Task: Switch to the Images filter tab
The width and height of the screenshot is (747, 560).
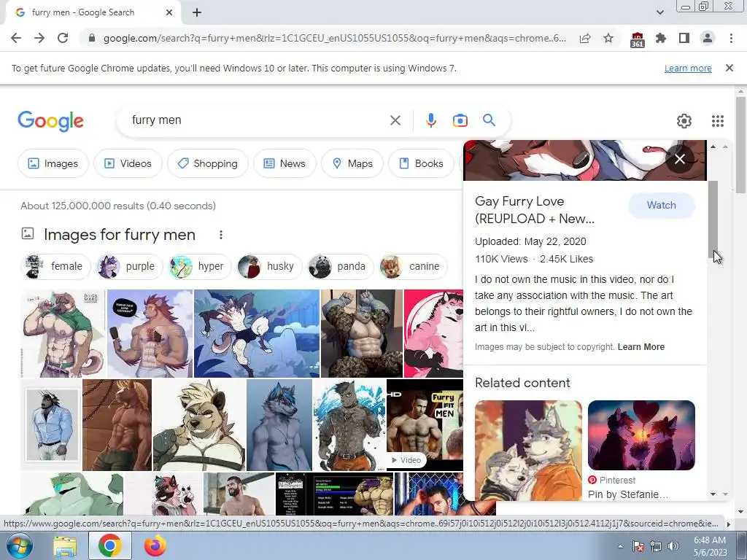Action: (53, 163)
